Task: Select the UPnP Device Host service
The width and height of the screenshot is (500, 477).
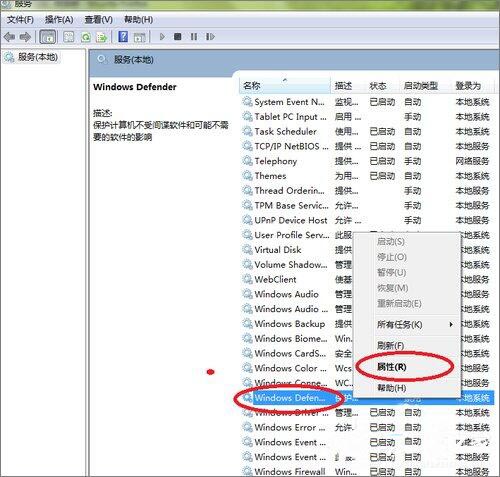Action: point(367,220)
